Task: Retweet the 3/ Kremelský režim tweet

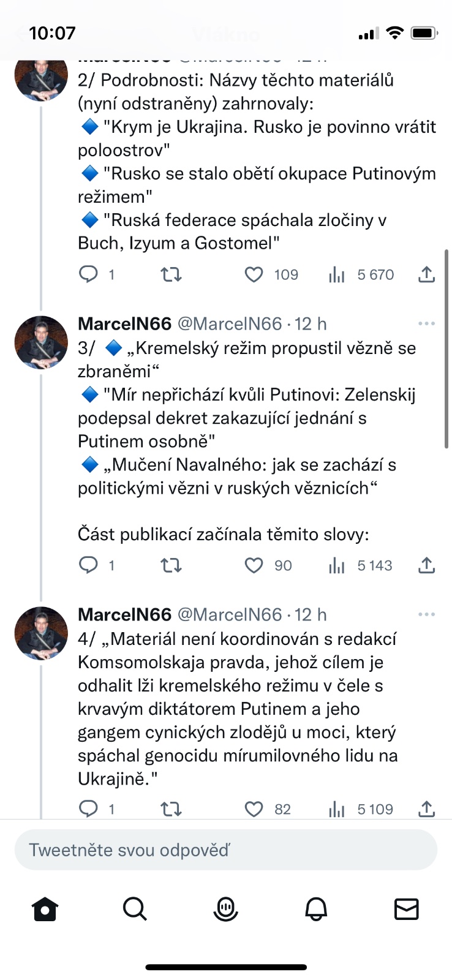Action: click(x=171, y=565)
